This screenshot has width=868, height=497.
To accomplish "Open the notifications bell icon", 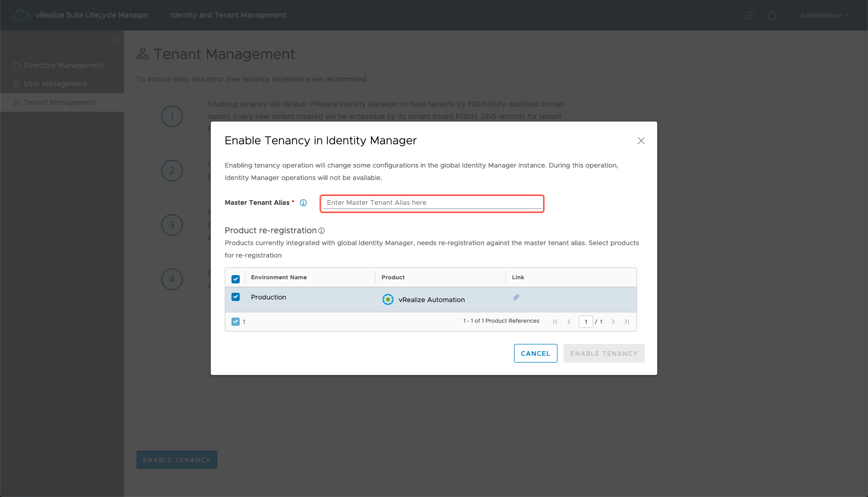I will (772, 16).
